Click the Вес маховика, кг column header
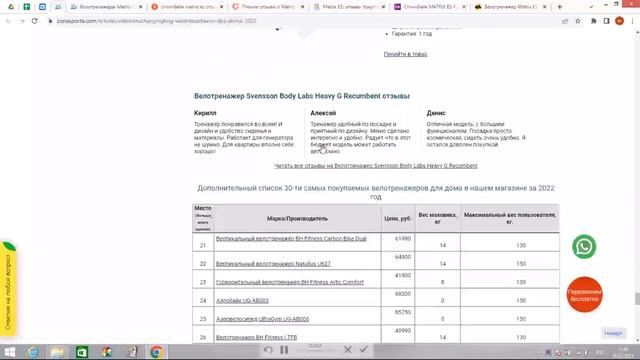 (x=437, y=218)
